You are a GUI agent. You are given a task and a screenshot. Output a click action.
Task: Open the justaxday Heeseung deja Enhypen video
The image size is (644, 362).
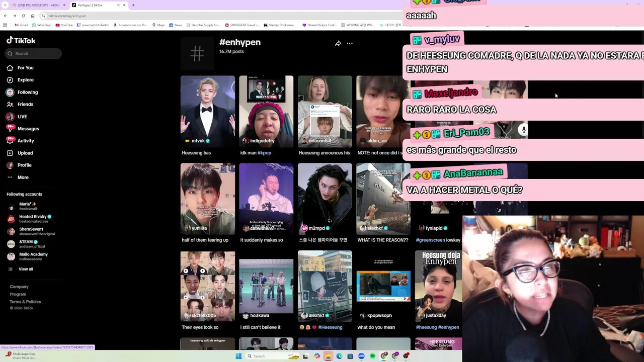pos(438,286)
